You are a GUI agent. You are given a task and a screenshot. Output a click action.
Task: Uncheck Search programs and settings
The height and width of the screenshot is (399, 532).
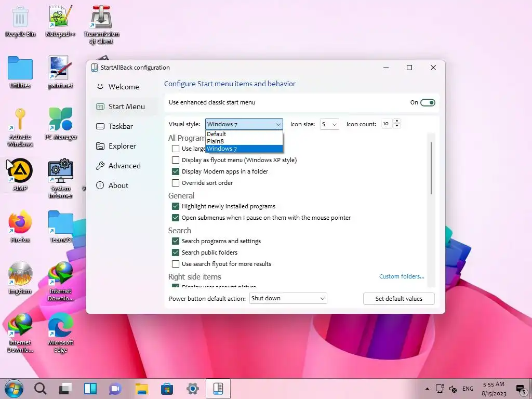pyautogui.click(x=176, y=241)
